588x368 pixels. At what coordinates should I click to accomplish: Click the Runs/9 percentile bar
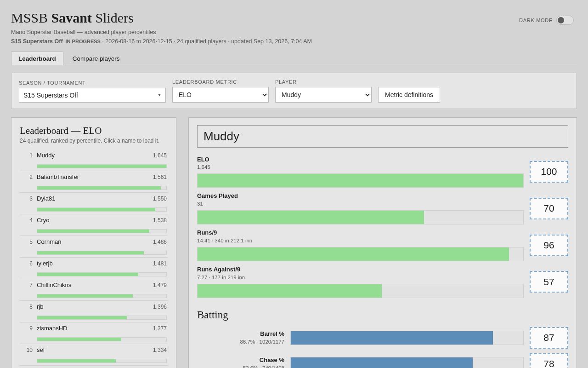[360, 254]
